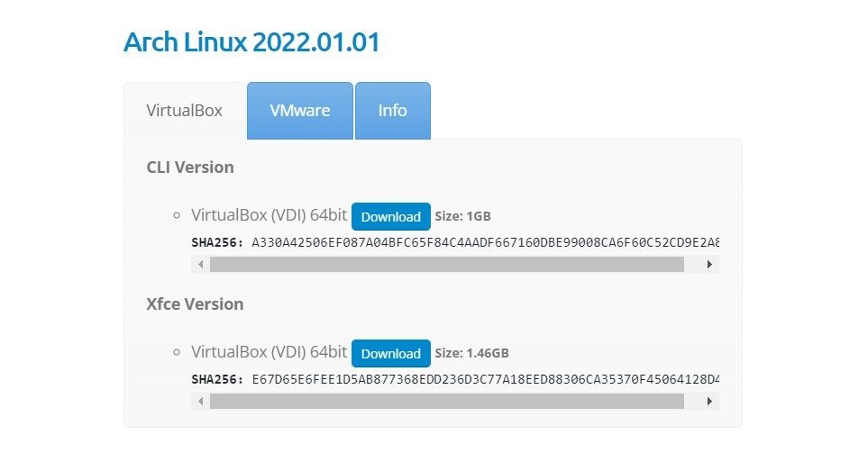Switch to the VMware tab
The image size is (868, 471).
300,111
